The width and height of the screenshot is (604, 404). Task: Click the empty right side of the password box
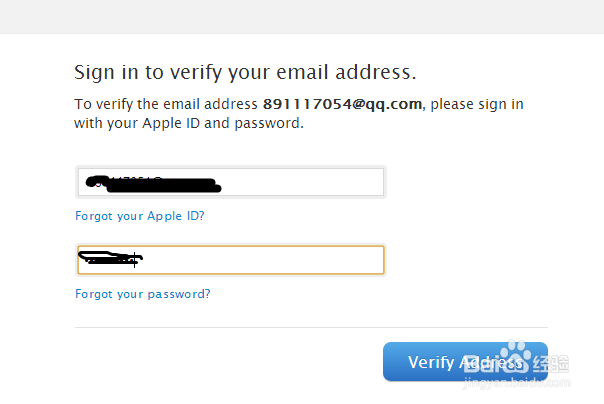click(x=300, y=260)
